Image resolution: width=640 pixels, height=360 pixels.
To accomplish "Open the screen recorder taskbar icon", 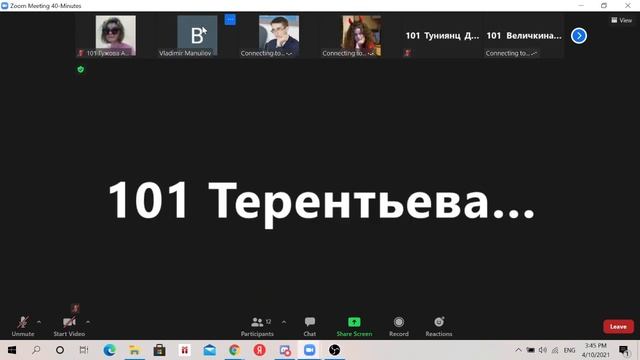I will click(x=284, y=350).
